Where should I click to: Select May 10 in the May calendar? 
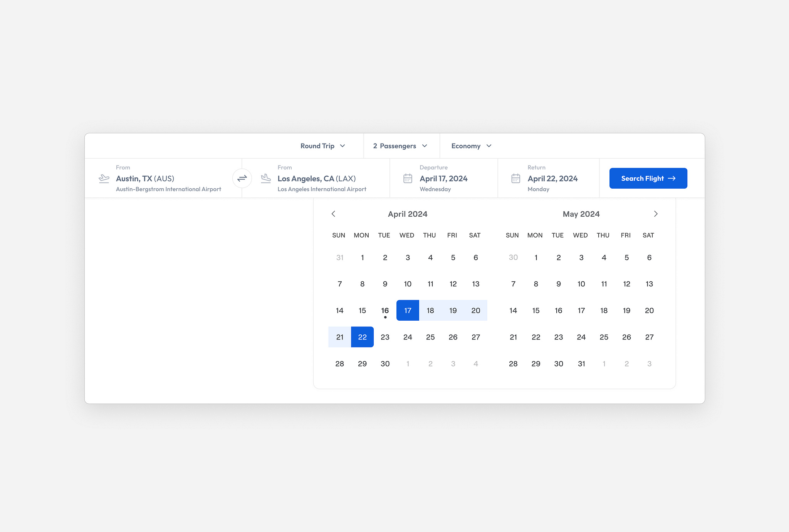[581, 284]
